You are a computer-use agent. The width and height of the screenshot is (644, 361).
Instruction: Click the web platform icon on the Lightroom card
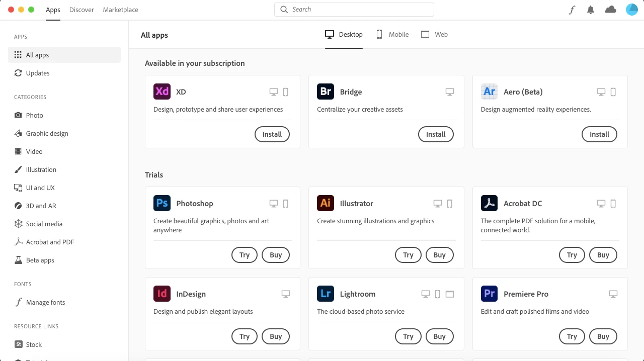click(x=450, y=294)
